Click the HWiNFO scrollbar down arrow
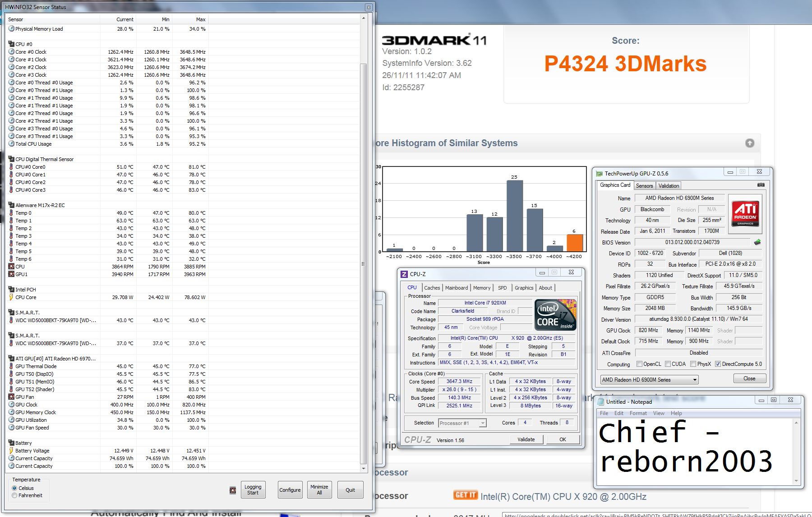The width and height of the screenshot is (812, 517). [x=364, y=468]
